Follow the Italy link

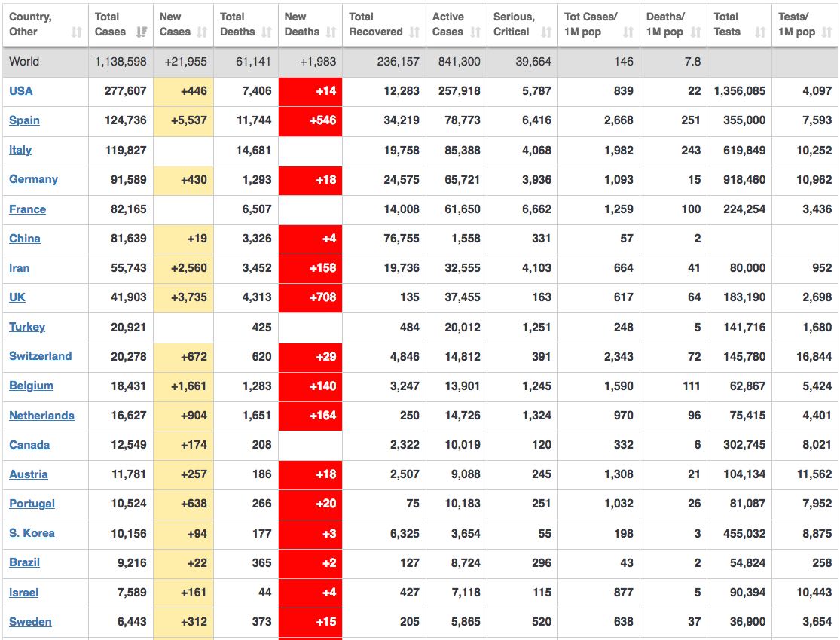tap(20, 150)
